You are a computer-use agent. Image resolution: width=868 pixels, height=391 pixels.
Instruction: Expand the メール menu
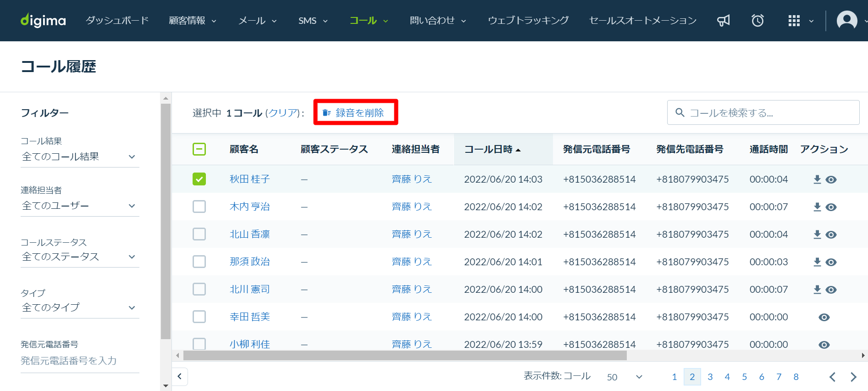coord(258,21)
